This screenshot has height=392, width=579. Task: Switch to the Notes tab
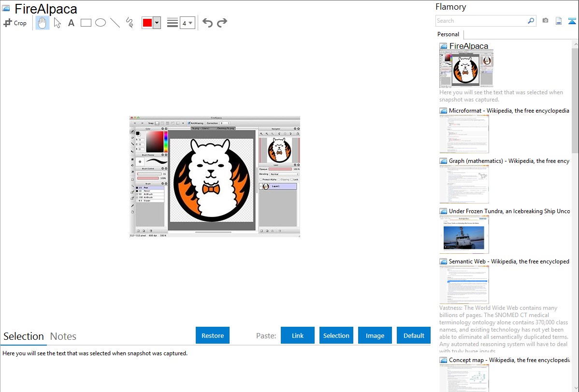point(63,336)
